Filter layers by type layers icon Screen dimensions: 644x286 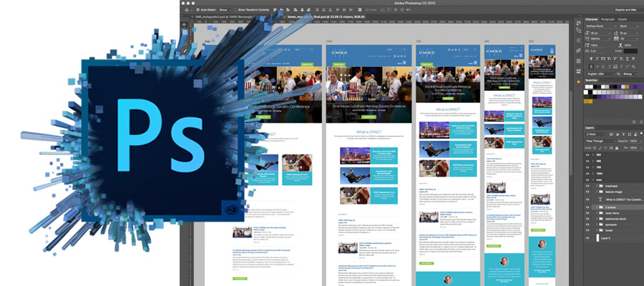pos(623,134)
